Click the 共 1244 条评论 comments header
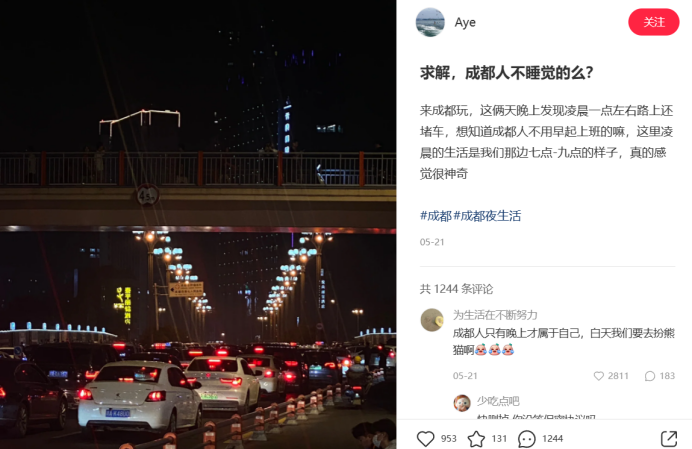Viewport: 692px width, 449px height. click(456, 289)
